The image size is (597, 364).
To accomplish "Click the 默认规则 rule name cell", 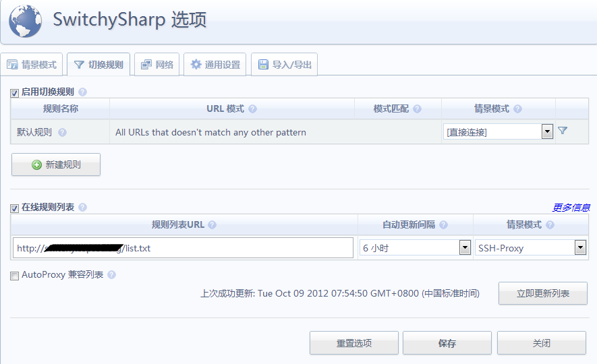I will point(60,132).
